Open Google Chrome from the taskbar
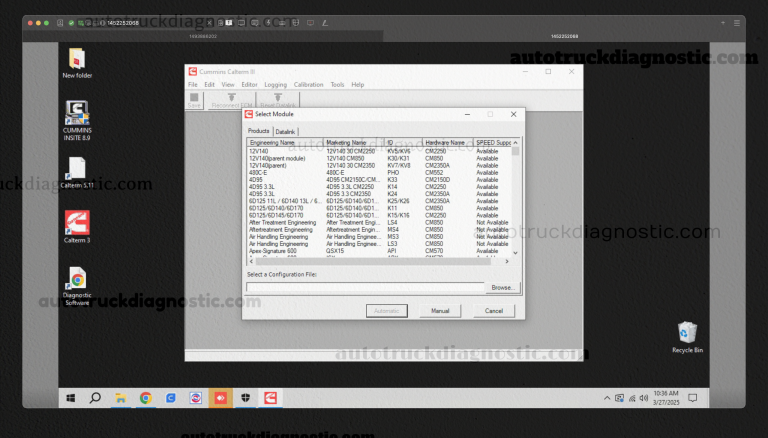The image size is (768, 438). (x=145, y=398)
